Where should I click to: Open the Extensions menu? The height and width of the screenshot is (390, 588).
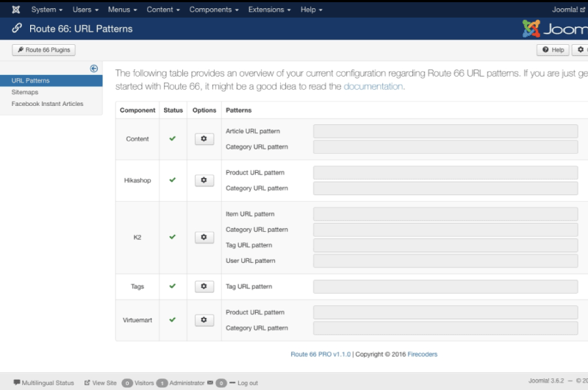coord(269,10)
